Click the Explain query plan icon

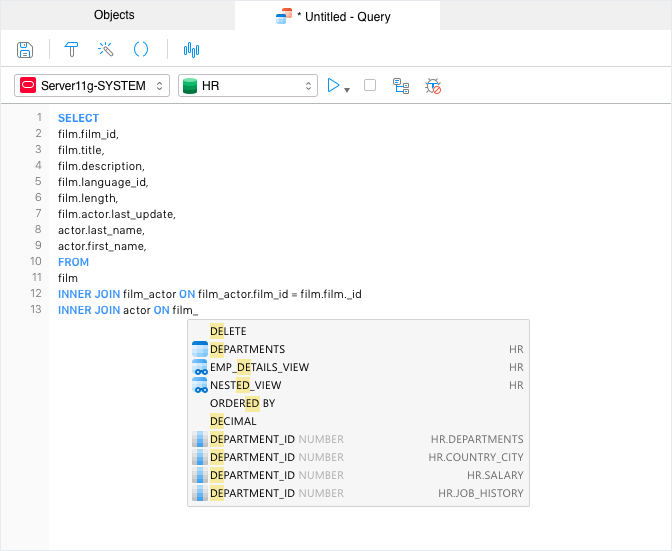point(401,86)
